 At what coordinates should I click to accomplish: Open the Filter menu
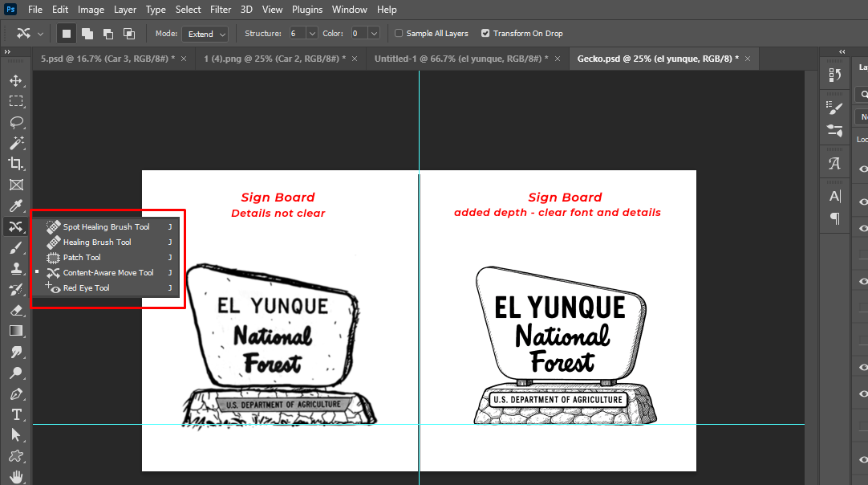pos(221,10)
